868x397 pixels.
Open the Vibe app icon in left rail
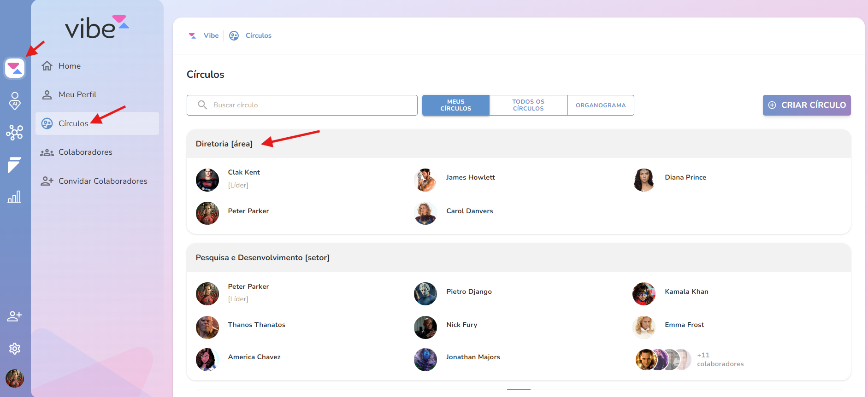[x=15, y=68]
